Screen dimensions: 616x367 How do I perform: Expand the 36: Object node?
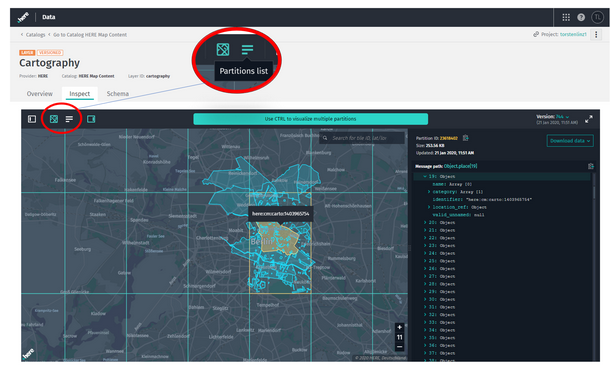425,345
